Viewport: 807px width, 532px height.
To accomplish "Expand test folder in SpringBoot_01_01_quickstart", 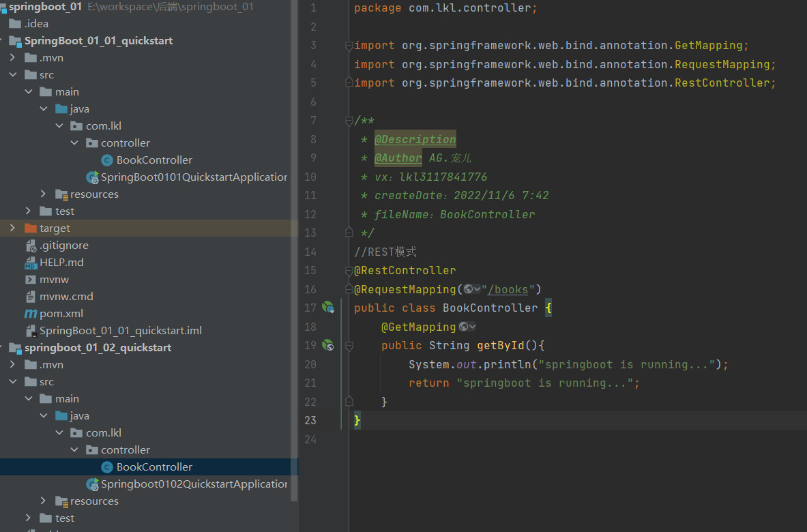I will tap(28, 211).
